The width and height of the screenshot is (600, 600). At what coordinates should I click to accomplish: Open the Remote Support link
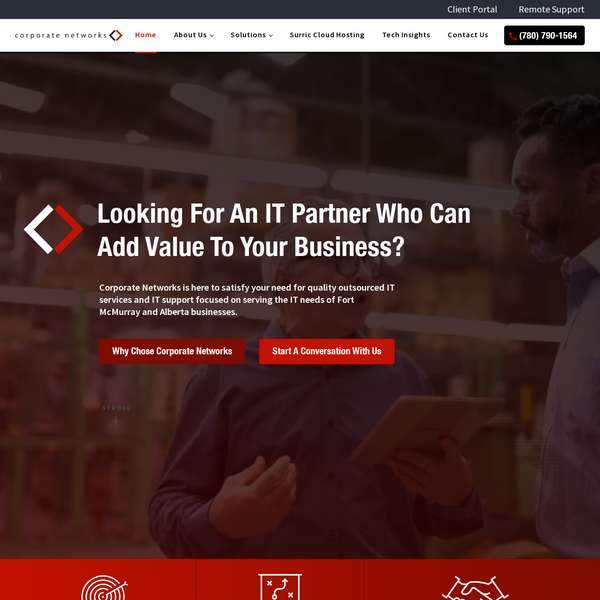point(551,9)
